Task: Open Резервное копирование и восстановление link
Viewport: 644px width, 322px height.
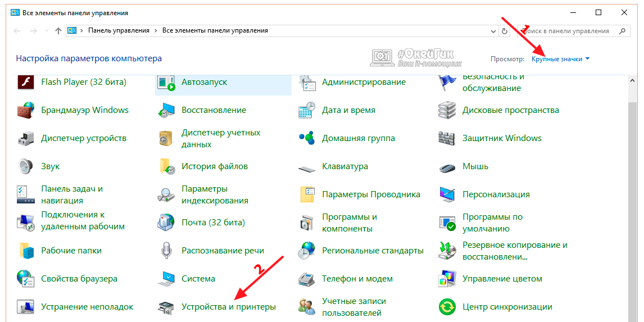Action: (x=515, y=251)
